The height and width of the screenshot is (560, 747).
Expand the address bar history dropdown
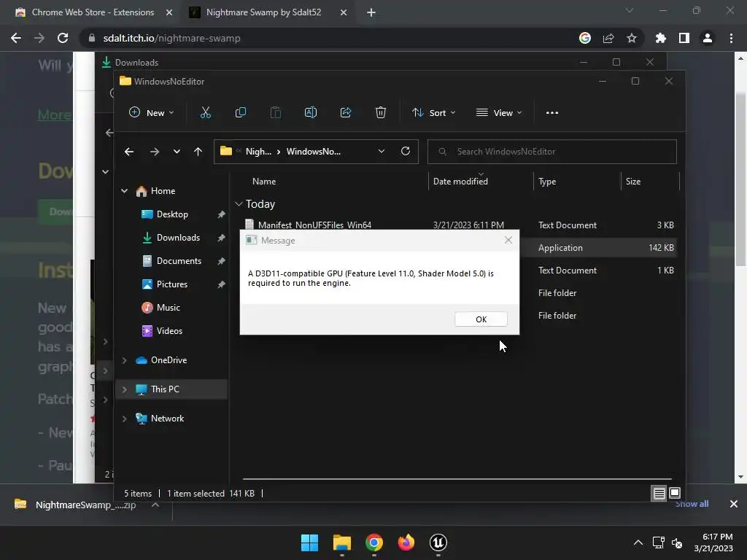[x=381, y=152]
